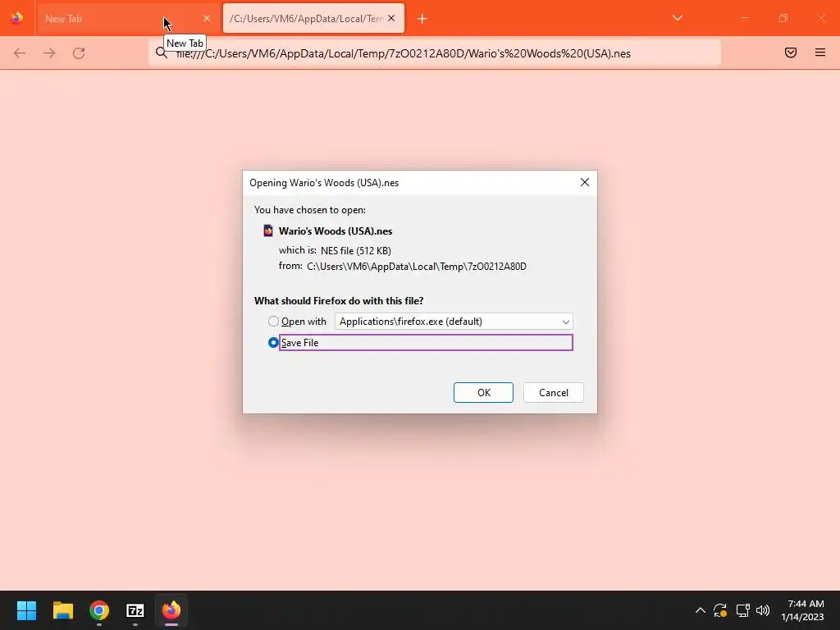Click the Wario's Woods (USA).nes file name

click(336, 231)
